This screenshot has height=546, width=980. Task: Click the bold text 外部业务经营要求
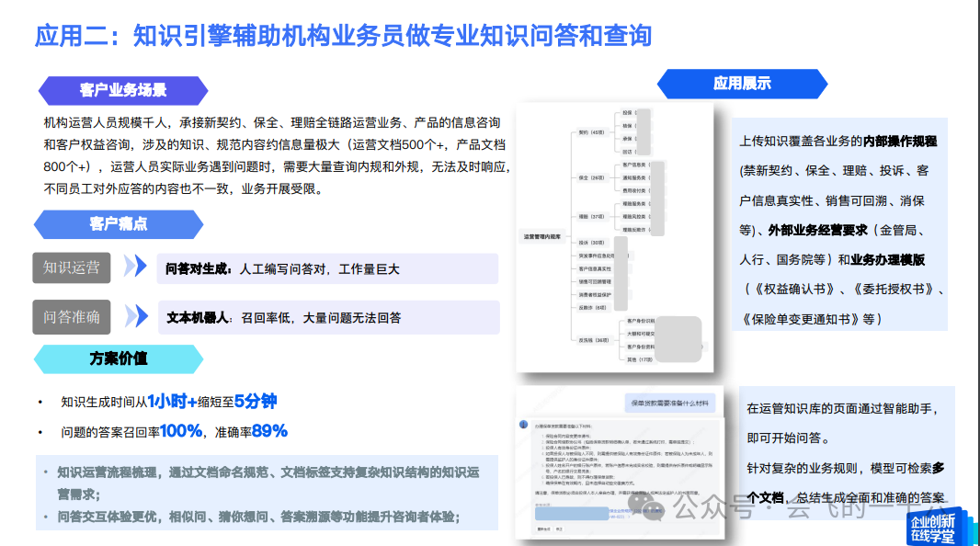click(817, 230)
